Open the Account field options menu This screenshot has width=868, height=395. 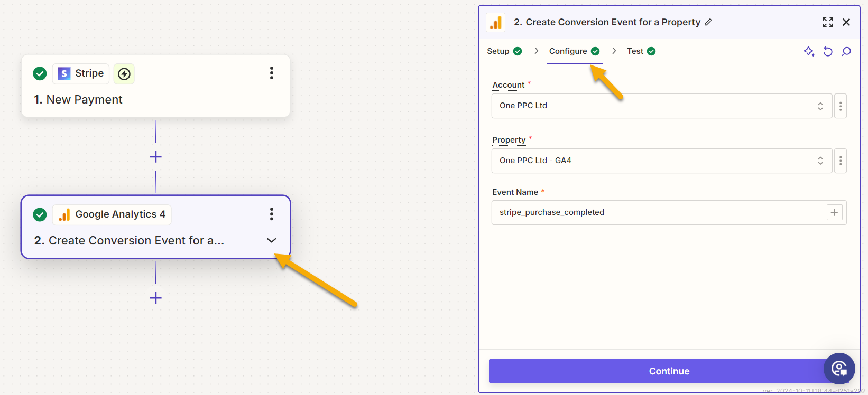[x=841, y=106]
